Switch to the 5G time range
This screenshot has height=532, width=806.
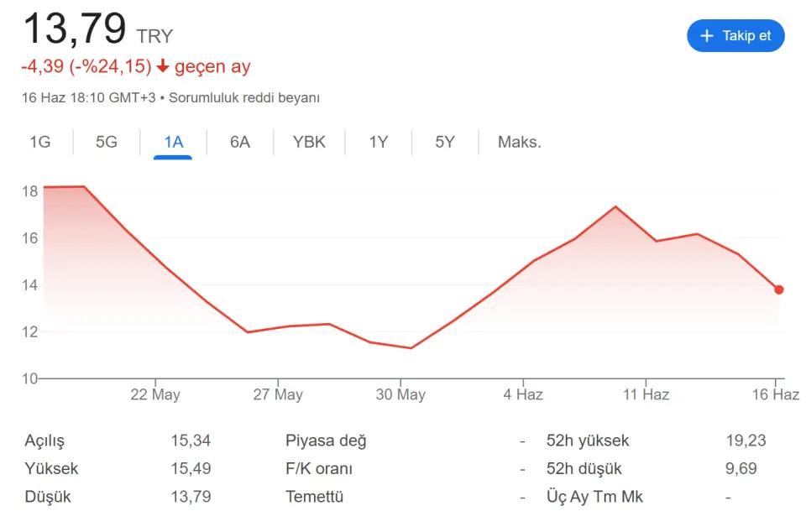(x=107, y=142)
